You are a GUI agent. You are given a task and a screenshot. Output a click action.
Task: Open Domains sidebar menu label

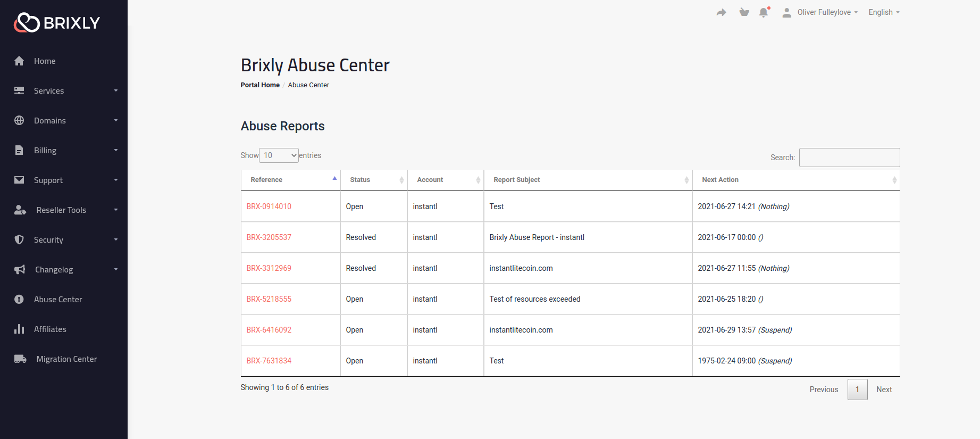click(50, 121)
